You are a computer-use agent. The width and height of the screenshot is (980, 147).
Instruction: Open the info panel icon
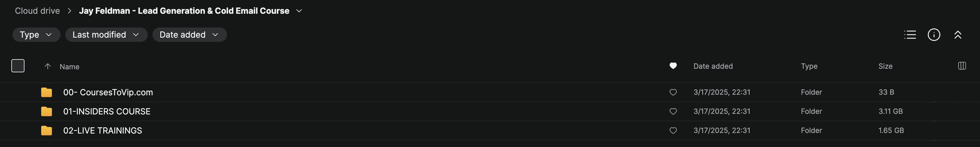pos(933,35)
